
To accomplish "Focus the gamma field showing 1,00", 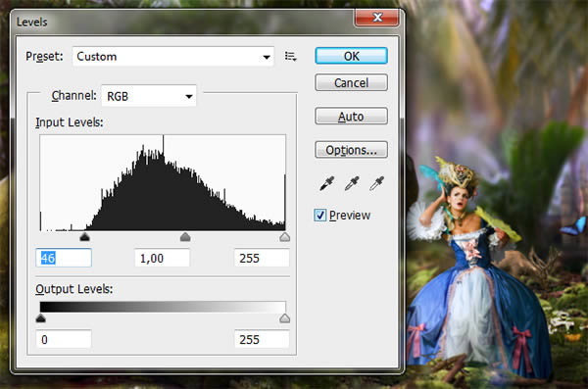I will 163,258.
